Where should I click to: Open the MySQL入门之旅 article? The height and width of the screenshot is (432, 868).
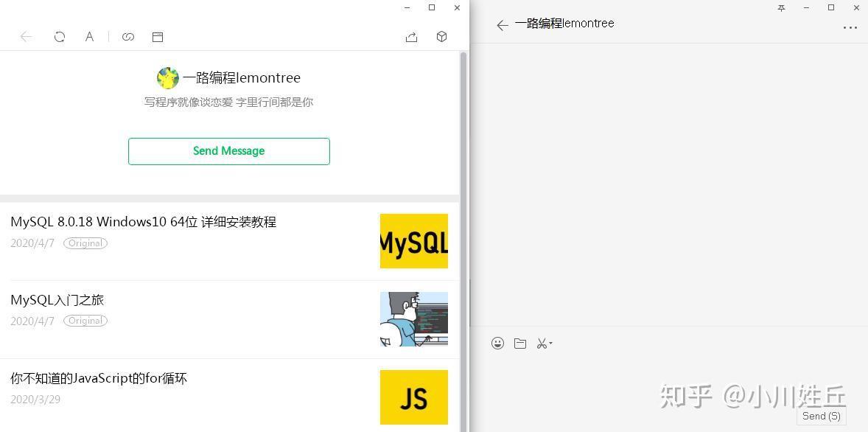(57, 300)
